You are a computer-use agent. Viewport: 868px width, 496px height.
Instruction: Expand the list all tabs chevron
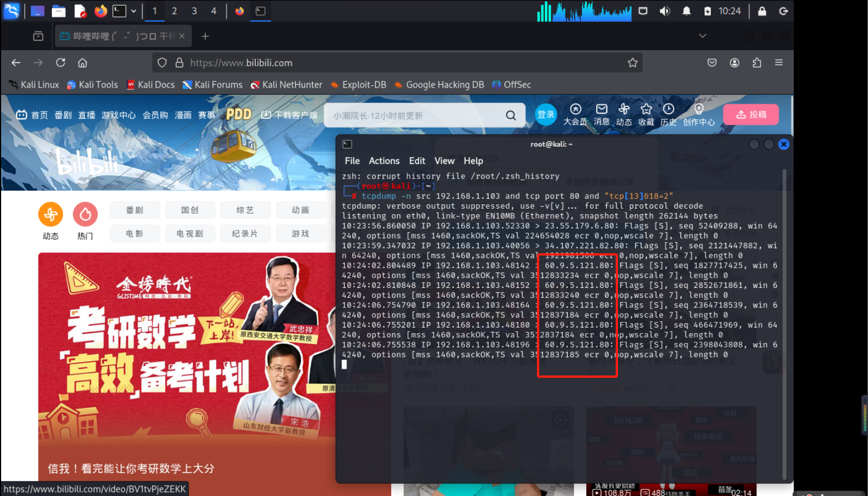point(702,36)
